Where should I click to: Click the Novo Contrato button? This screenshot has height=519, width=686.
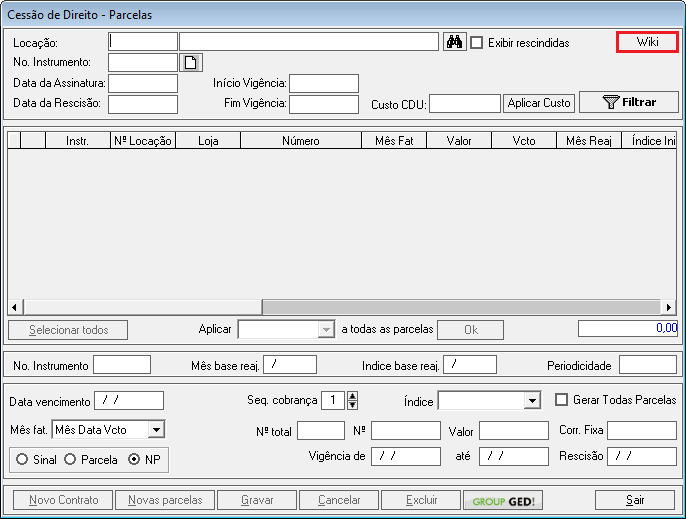pyautogui.click(x=63, y=500)
